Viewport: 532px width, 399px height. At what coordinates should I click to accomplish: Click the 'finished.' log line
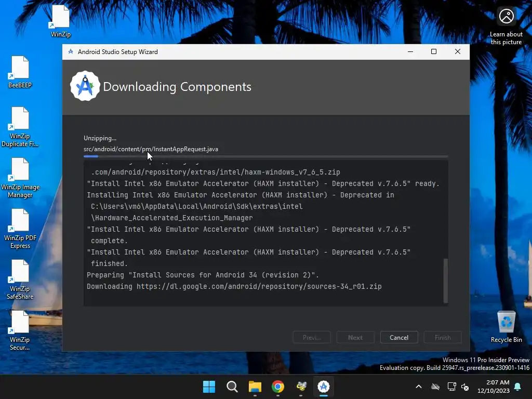pyautogui.click(x=109, y=263)
